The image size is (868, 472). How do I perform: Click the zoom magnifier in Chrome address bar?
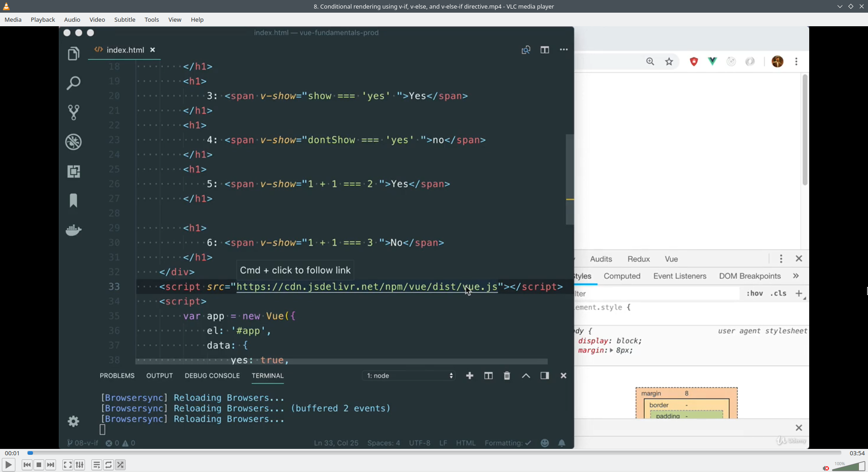tap(650, 62)
